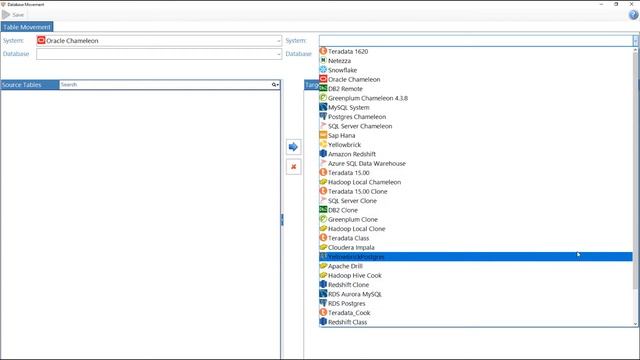Screen dimensions: 640x360
Task: Click the dropdown list scroll-down arrow
Action: tap(636, 324)
